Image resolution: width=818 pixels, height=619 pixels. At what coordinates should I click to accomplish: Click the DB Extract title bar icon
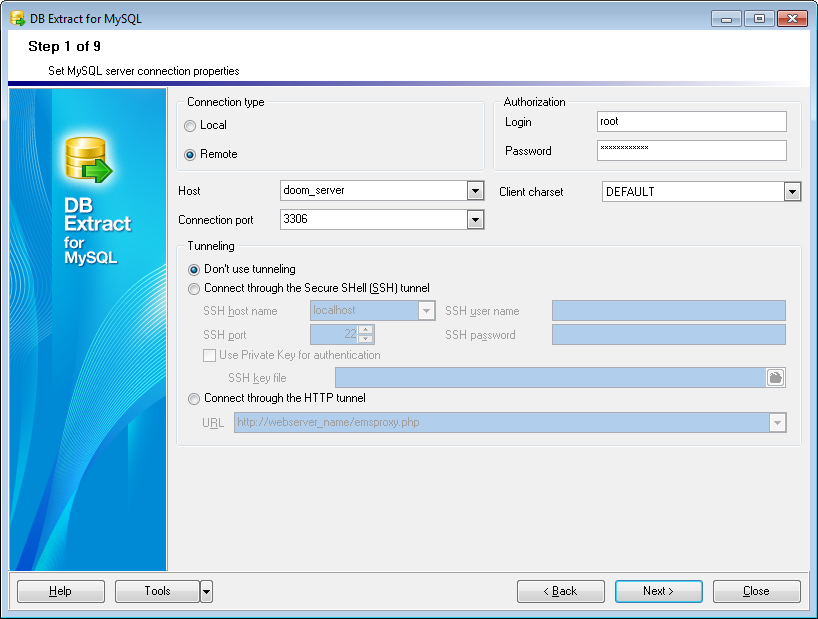tap(17, 19)
